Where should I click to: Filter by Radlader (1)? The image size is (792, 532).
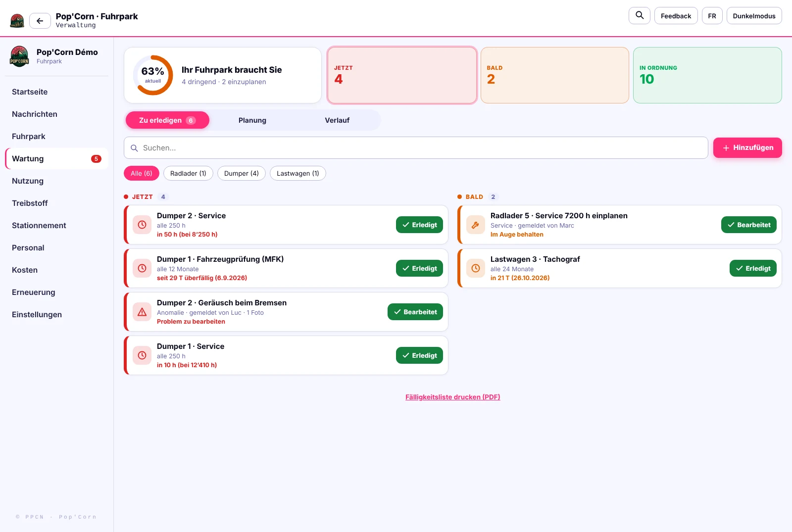[x=188, y=173]
